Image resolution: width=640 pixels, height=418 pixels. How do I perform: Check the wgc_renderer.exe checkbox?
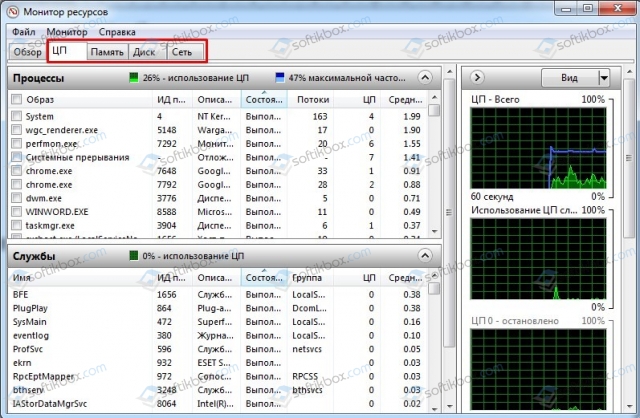click(16, 130)
